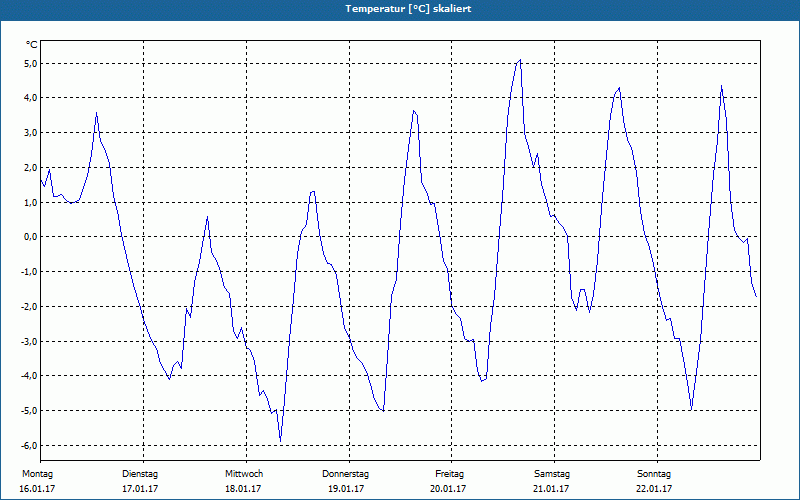Click the date 17.01.17
This screenshot has height=500, width=800.
pos(140,489)
